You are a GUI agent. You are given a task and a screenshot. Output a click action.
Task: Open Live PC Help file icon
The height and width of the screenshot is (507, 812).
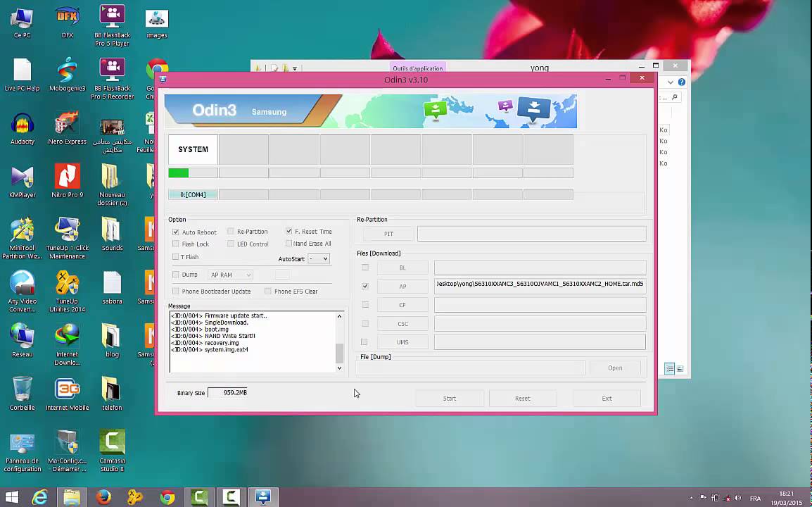(23, 75)
